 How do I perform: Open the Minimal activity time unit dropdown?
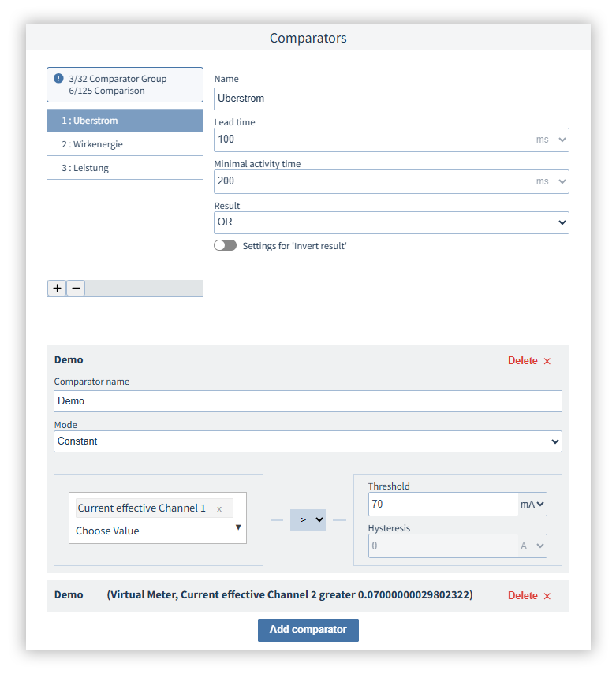click(x=551, y=181)
